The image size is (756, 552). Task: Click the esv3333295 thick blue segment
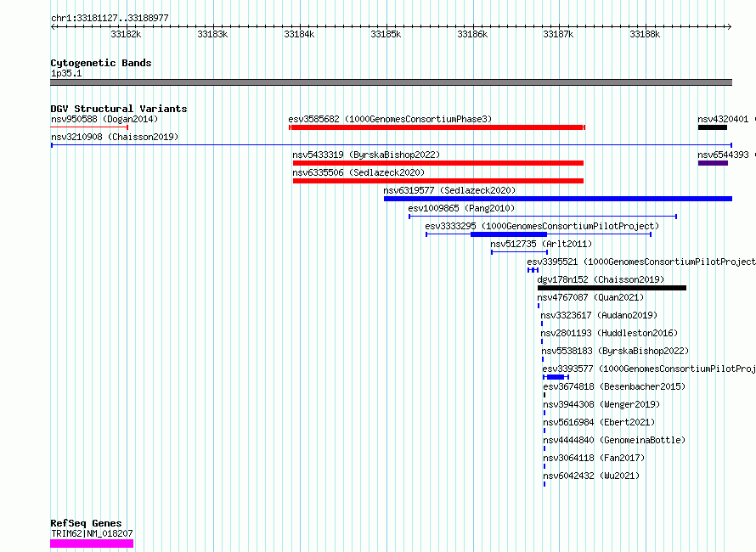pos(509,234)
